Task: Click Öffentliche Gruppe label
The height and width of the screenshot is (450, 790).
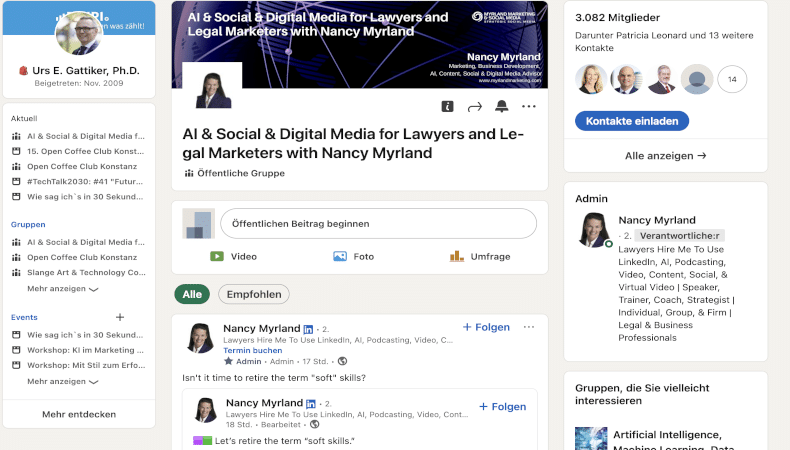Action: click(x=241, y=173)
